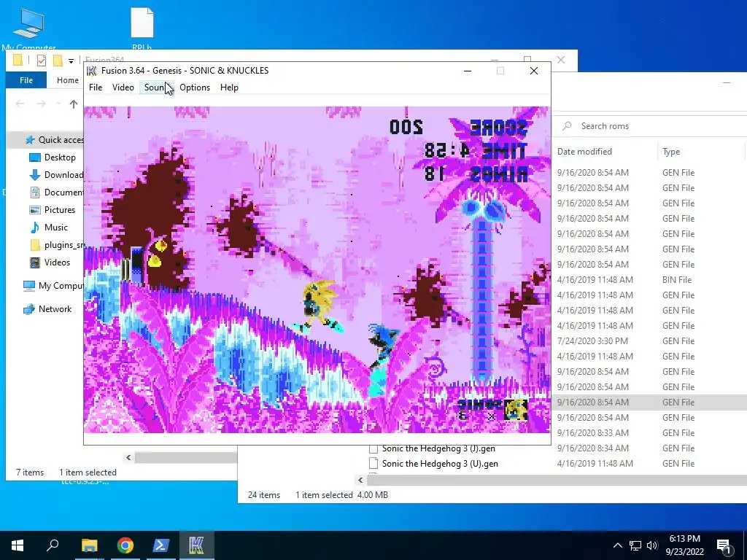Select Quick access in navigation pane
This screenshot has height=560, width=747.
tap(54, 139)
